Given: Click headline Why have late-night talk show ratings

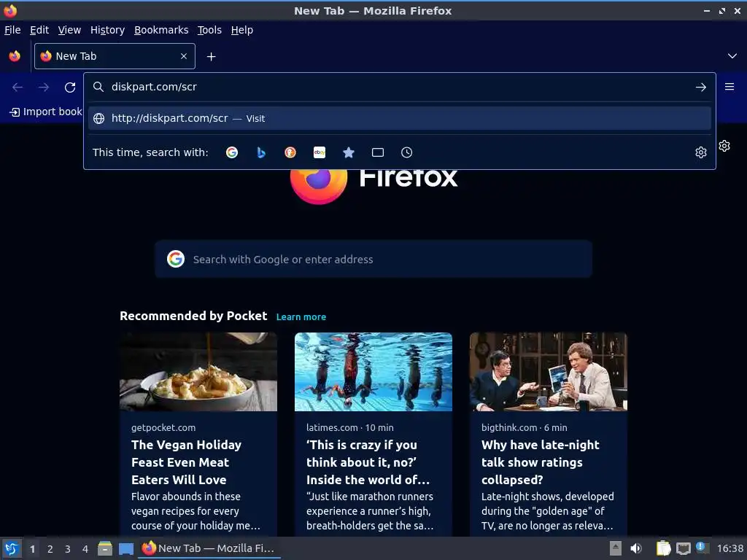Looking at the screenshot, I should (x=541, y=462).
